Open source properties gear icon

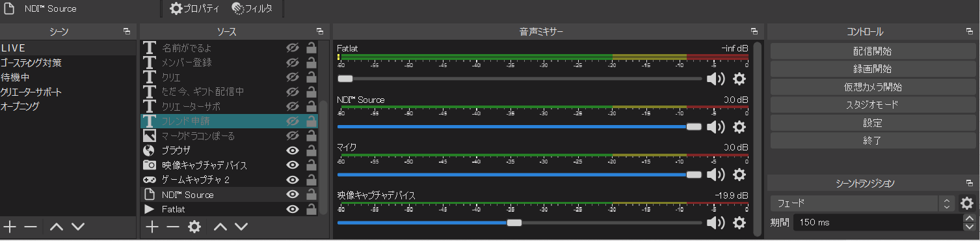click(x=194, y=227)
